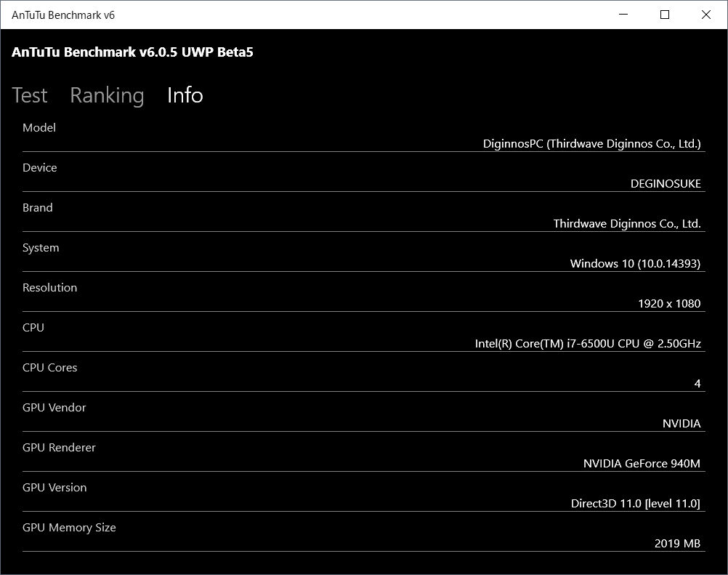Image resolution: width=728 pixels, height=575 pixels.
Task: Select the NVIDIA vendor value
Action: (x=682, y=424)
